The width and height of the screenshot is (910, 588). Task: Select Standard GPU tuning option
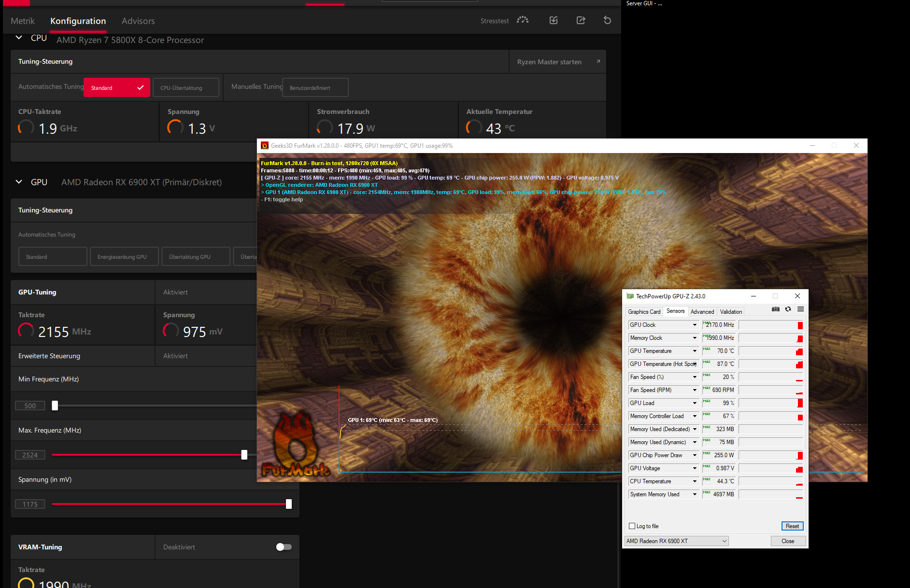coord(53,256)
